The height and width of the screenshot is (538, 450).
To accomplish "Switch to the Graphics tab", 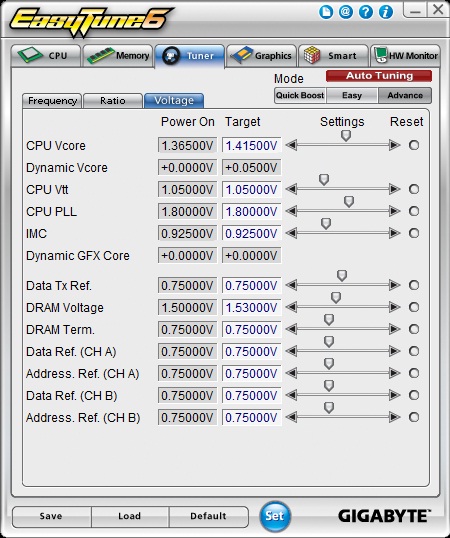I will click(261, 56).
